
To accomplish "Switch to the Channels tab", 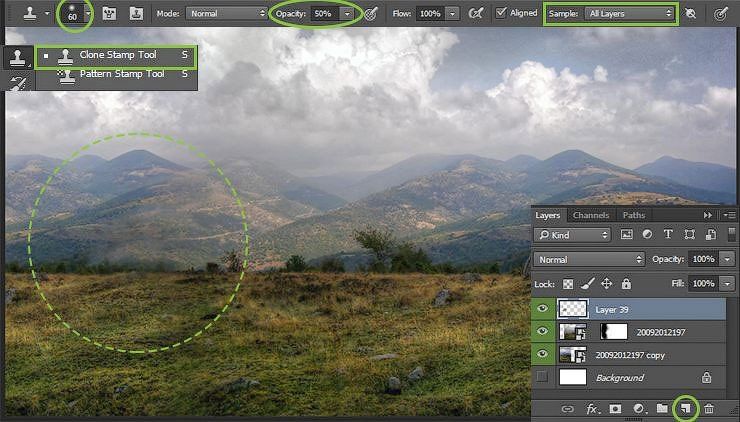I will [x=591, y=215].
